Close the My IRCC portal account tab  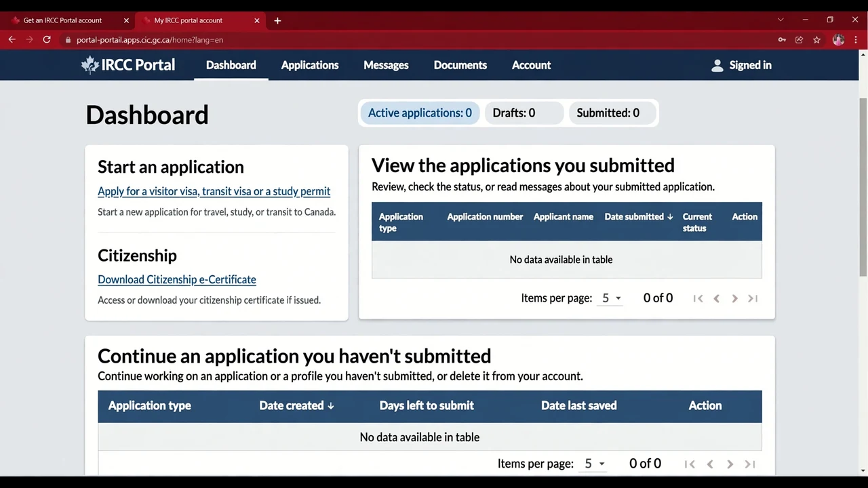[x=257, y=20]
